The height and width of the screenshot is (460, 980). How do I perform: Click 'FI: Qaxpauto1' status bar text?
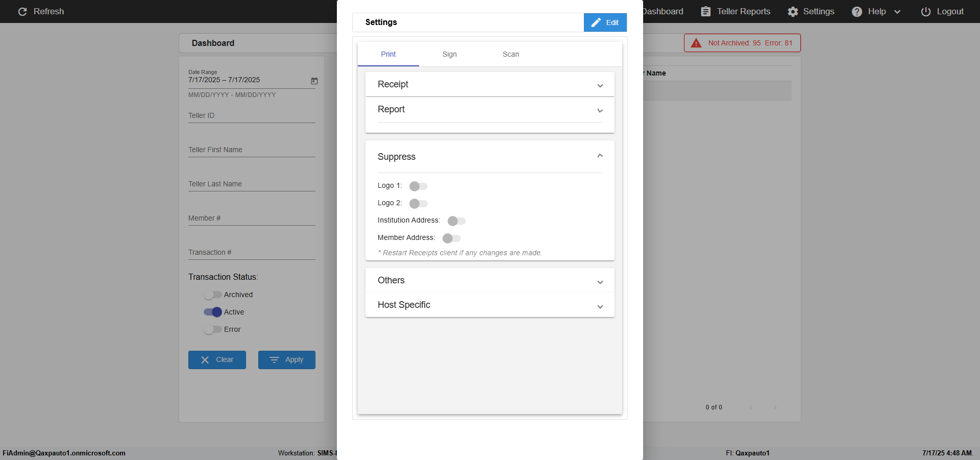click(x=748, y=453)
